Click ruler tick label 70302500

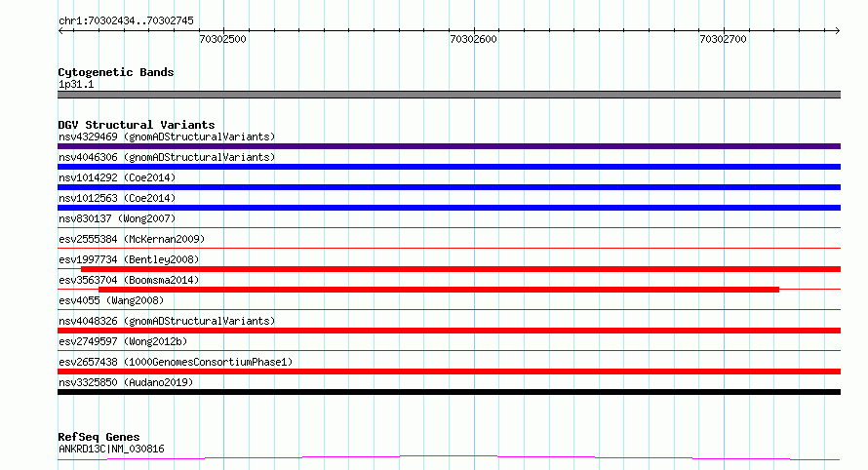coord(223,39)
